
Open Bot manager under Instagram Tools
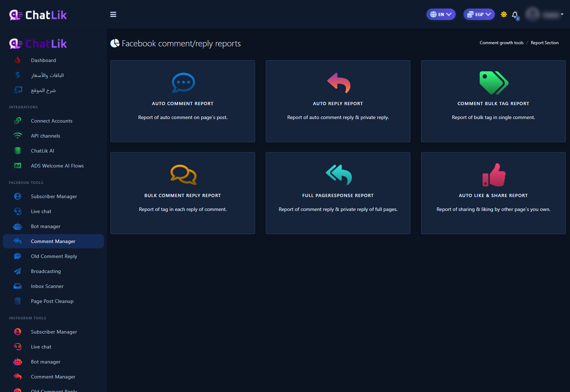[53, 362]
